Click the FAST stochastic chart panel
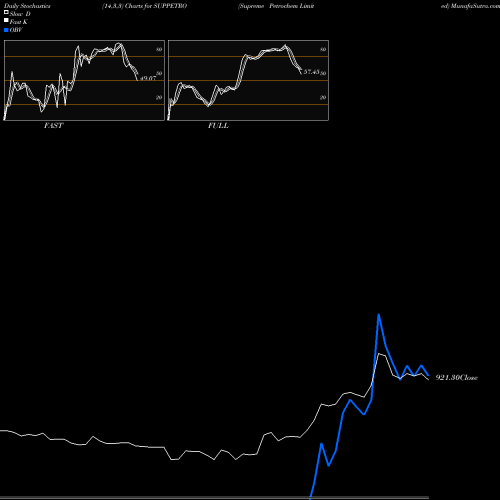Viewport: 500px width, 500px height. pyautogui.click(x=84, y=80)
